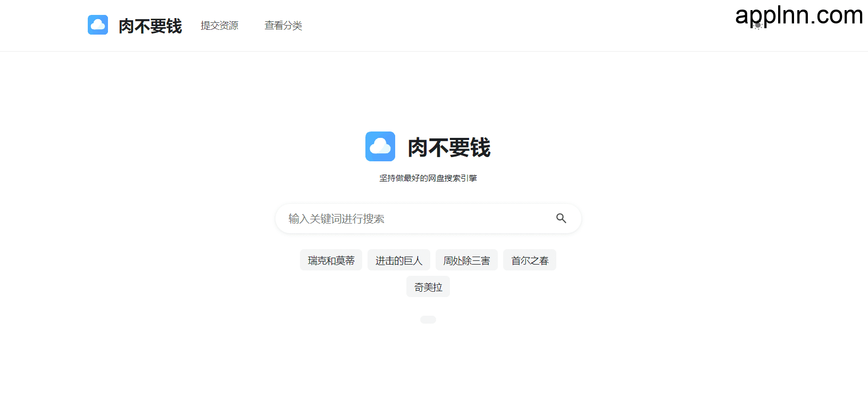Click the cloud logo icon in header
Screen dimensions: 868x395
point(98,25)
